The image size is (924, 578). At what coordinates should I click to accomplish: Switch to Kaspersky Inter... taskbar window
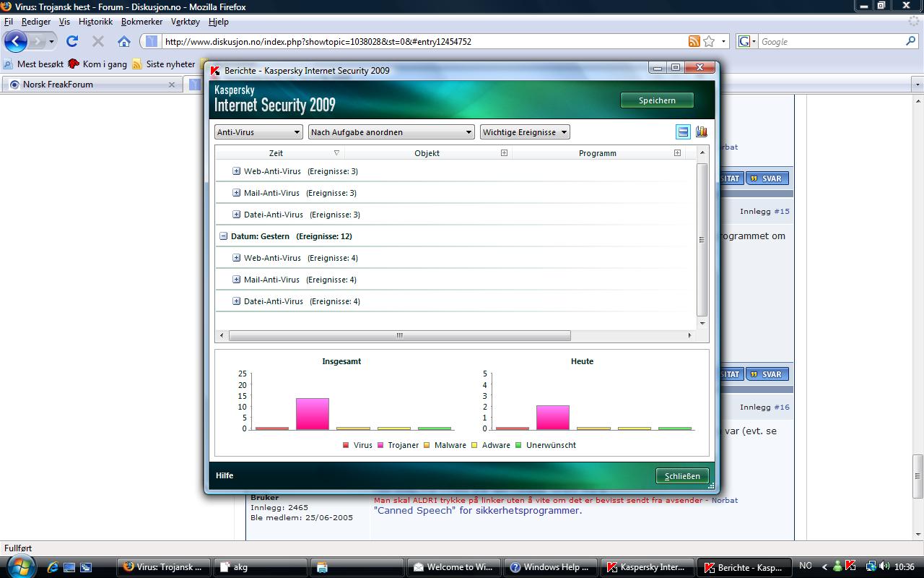click(648, 567)
